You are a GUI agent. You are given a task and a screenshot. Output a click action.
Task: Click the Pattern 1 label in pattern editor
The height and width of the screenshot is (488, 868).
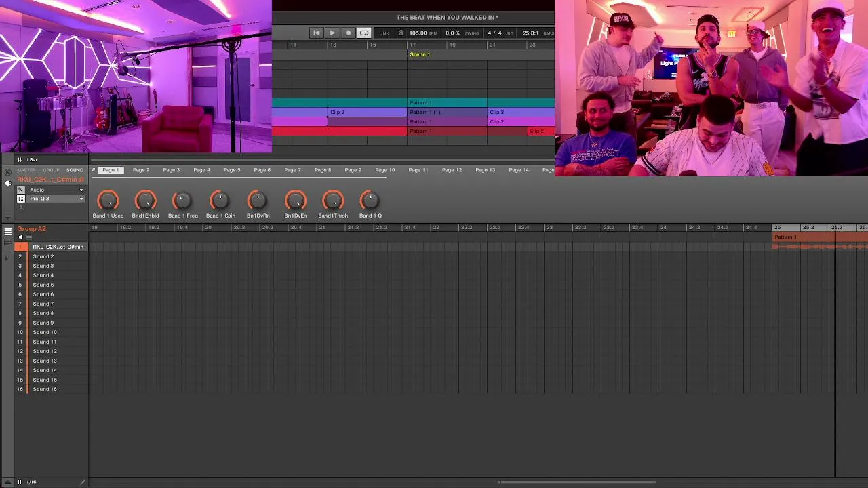(785, 237)
